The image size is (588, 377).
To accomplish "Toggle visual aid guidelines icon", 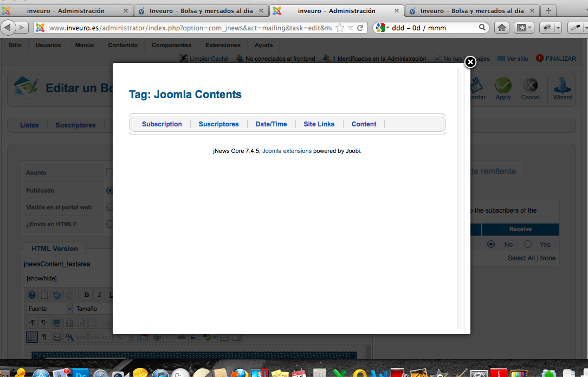I will (32, 337).
